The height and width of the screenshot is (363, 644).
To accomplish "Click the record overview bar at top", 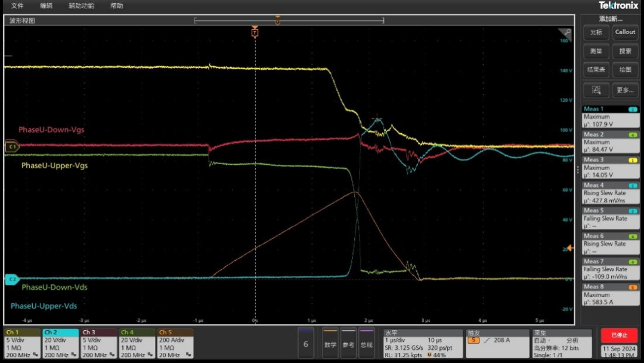I will pyautogui.click(x=289, y=20).
